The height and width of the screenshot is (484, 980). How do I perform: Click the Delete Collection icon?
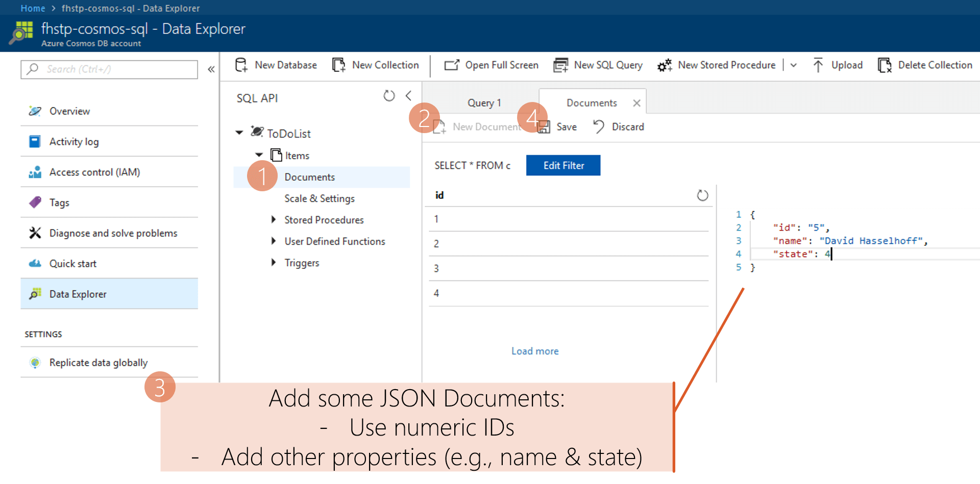(885, 65)
